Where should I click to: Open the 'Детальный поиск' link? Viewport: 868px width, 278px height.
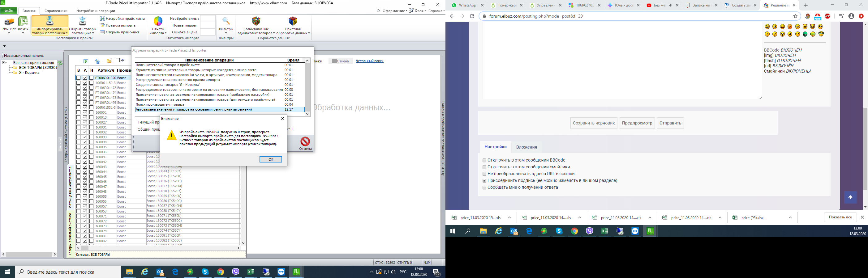[369, 61]
